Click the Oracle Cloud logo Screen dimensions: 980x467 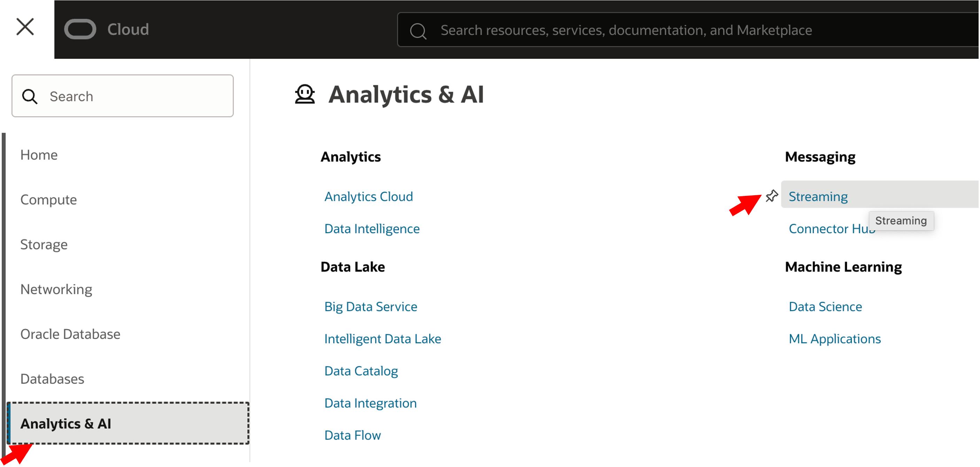point(107,29)
